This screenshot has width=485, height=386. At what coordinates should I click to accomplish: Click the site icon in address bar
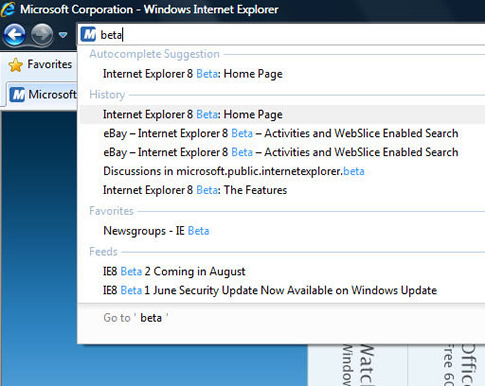coord(88,34)
